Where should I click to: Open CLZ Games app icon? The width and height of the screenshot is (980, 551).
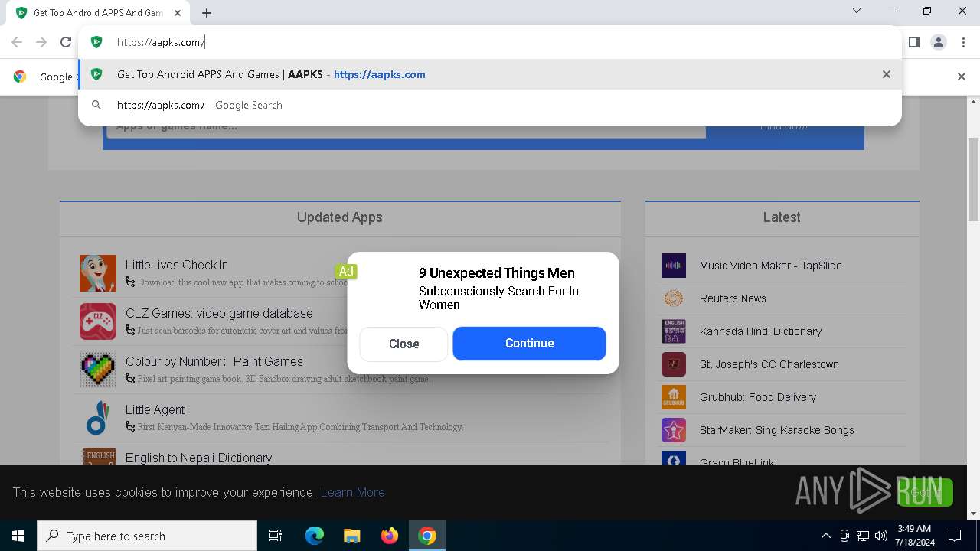[x=98, y=321]
